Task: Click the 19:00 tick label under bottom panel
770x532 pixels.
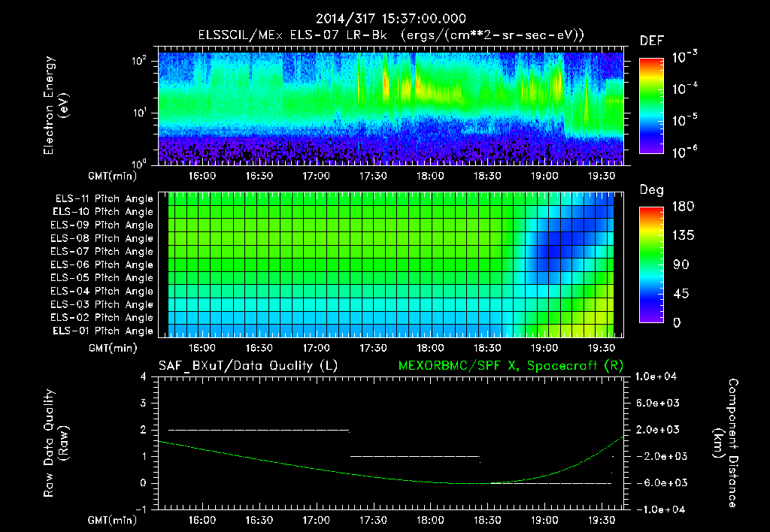Action: coord(544,520)
